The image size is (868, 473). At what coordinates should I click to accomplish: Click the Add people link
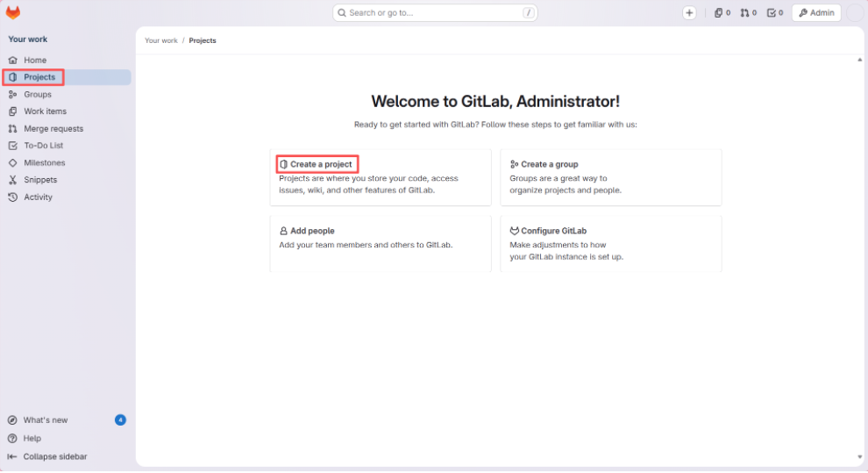tap(312, 231)
